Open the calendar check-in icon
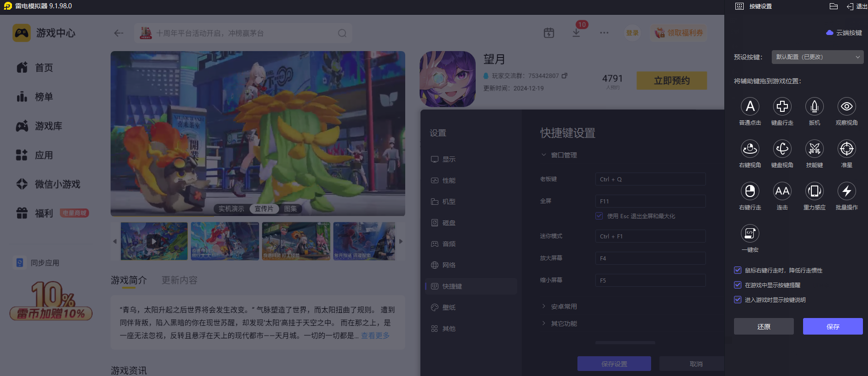 coord(549,33)
